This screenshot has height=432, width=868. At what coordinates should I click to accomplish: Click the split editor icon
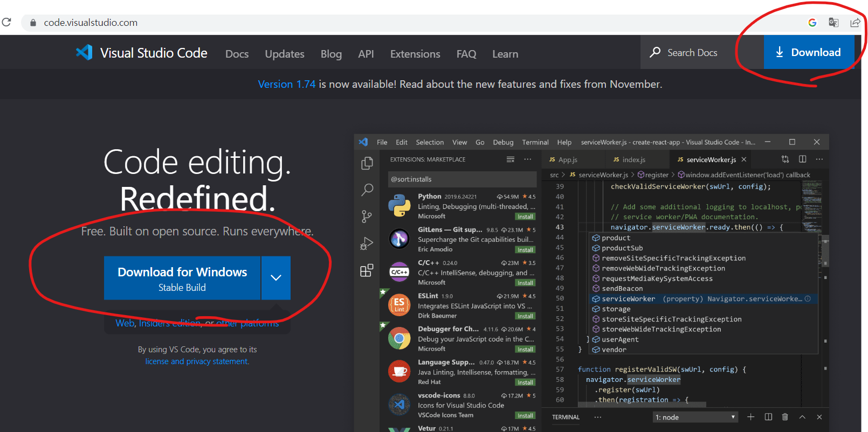point(802,159)
